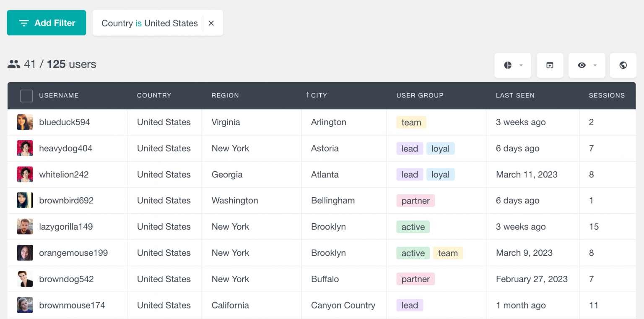Click the lead tag on brownmouse174
This screenshot has width=644, height=319.
coord(409,306)
